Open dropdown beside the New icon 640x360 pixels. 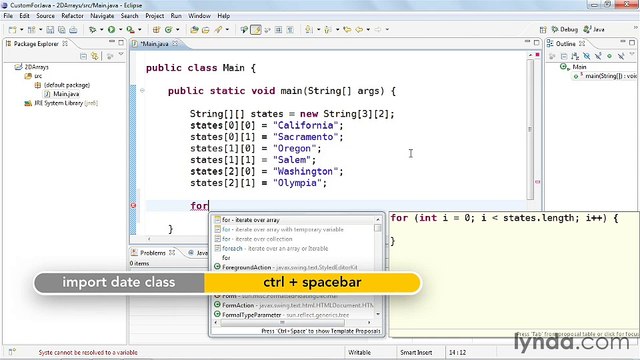(22, 29)
